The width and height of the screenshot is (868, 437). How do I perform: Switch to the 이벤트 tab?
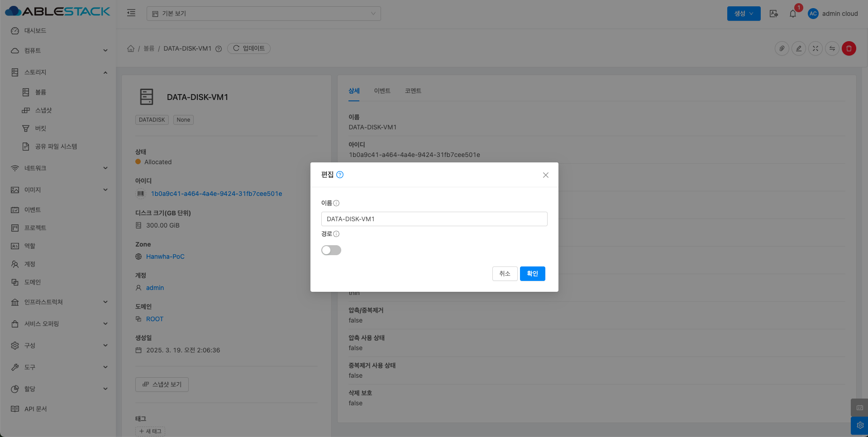(x=382, y=91)
